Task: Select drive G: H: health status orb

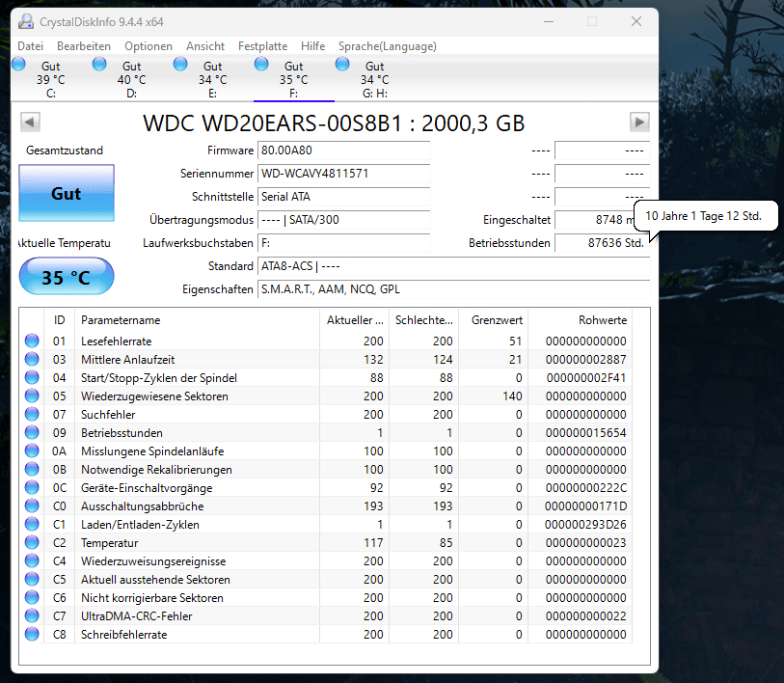Action: [x=342, y=64]
